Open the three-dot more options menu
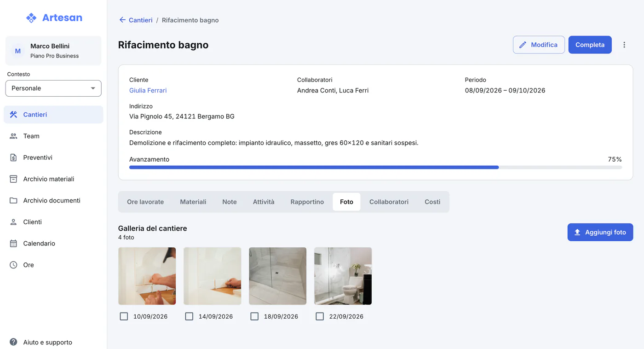The image size is (644, 349). [x=624, y=45]
